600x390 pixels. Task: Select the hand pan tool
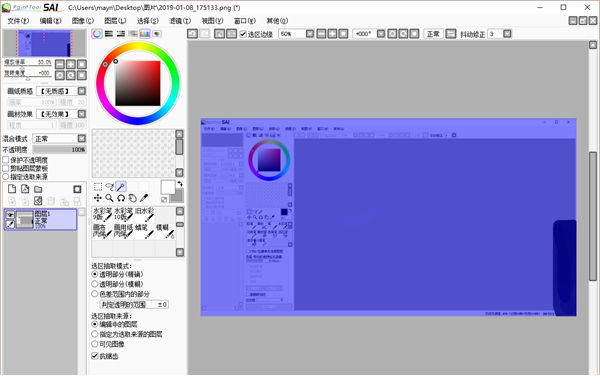click(x=132, y=198)
